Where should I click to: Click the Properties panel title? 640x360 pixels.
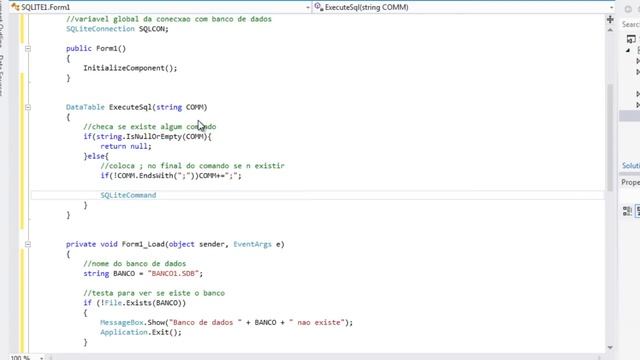(630, 182)
